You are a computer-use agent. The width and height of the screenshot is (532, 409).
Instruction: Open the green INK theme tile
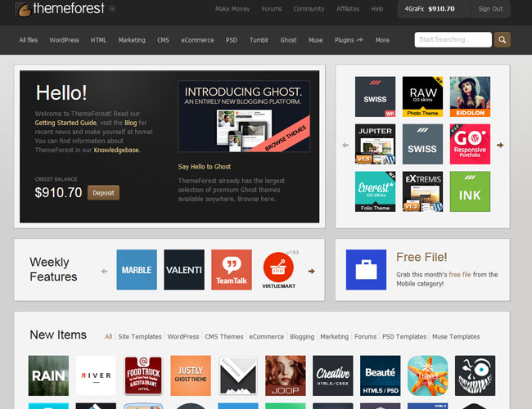point(470,191)
